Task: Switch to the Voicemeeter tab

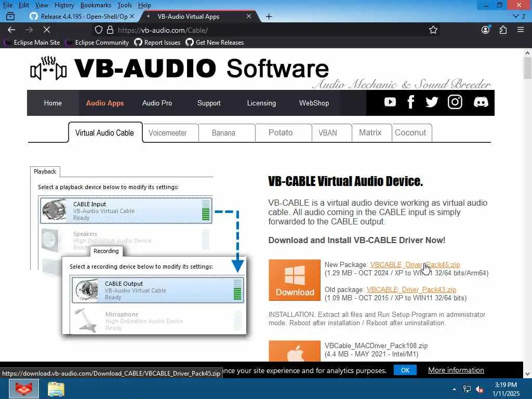Action: (x=168, y=132)
